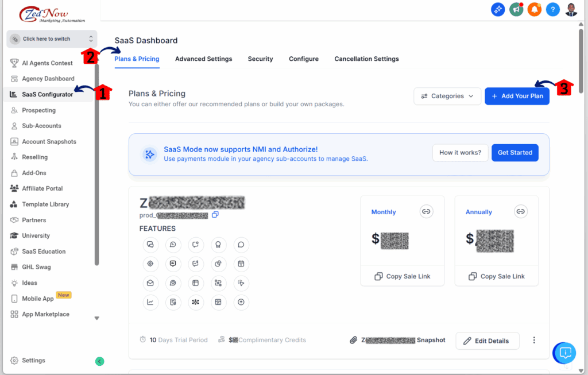
Task: Click the pie chart feature icon
Action: 218,264
